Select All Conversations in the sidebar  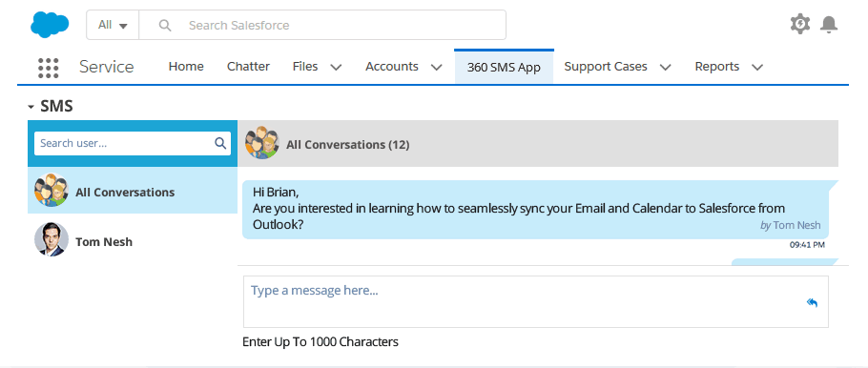[x=133, y=191]
